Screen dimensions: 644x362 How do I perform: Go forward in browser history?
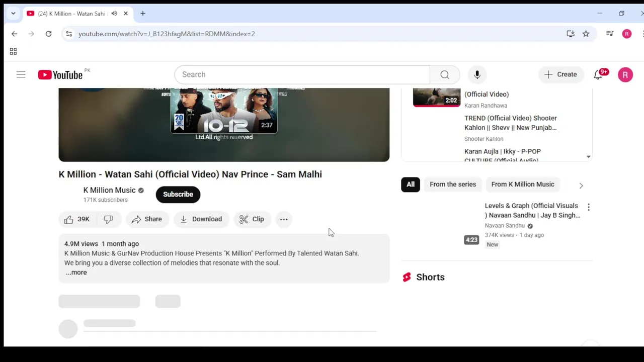[x=31, y=34]
